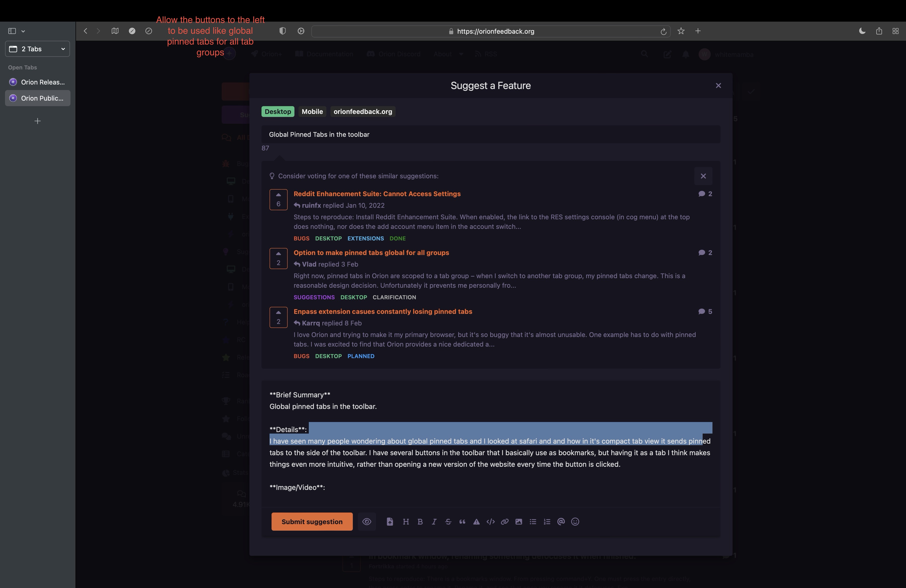Open the share icon in toolbar

point(879,31)
